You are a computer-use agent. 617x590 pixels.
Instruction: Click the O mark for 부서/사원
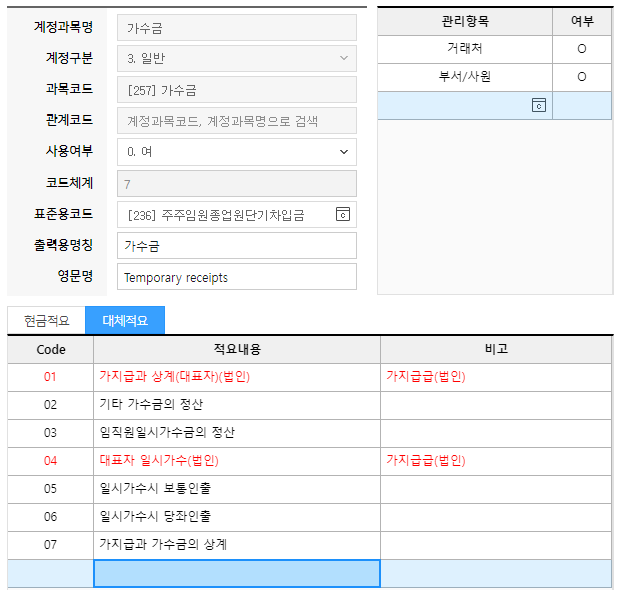coord(582,77)
